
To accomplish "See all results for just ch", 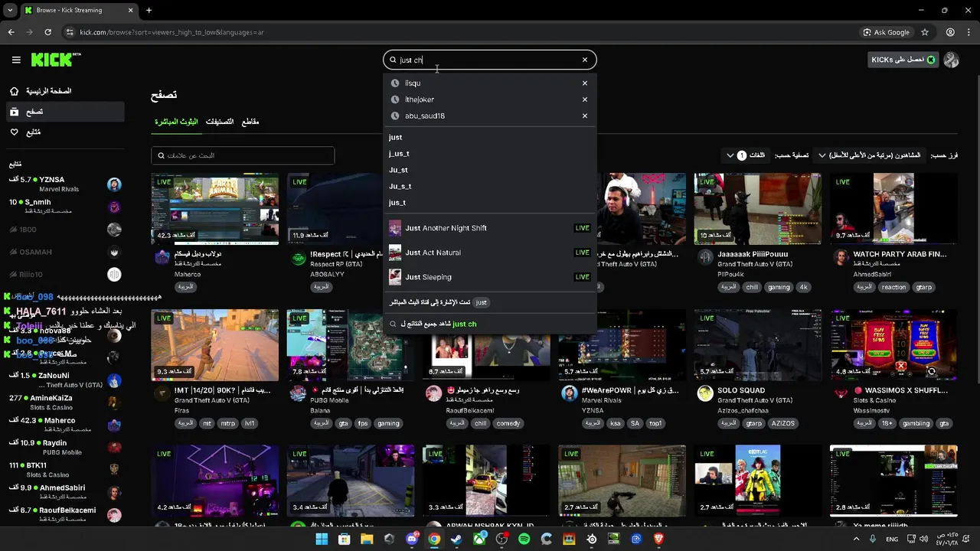I will pyautogui.click(x=490, y=324).
